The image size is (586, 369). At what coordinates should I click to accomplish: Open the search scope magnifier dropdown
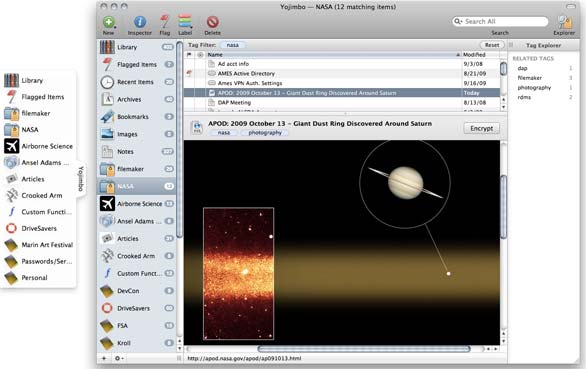(x=458, y=21)
